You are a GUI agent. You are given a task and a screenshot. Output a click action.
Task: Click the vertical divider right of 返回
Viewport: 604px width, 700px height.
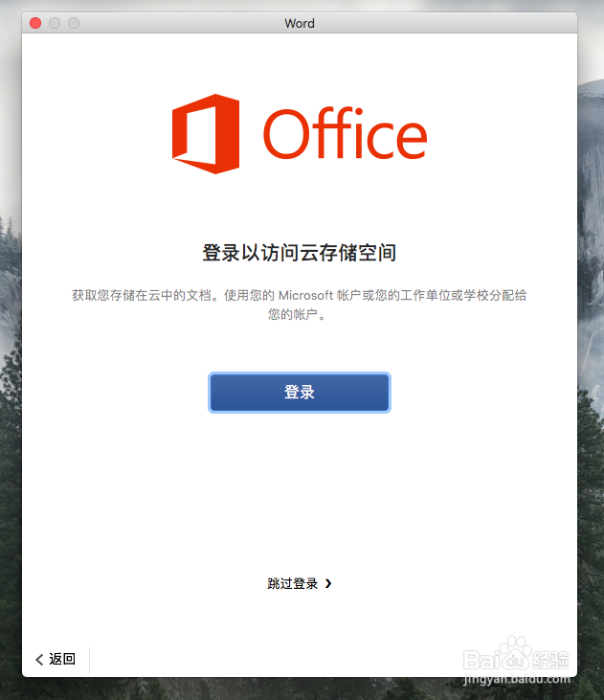pos(89,659)
